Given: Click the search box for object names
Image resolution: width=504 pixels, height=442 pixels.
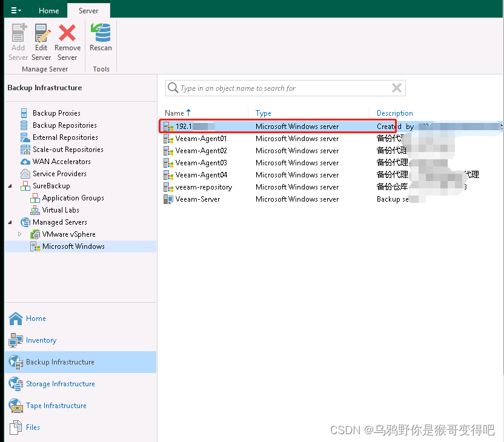Looking at the screenshot, I should (285, 88).
